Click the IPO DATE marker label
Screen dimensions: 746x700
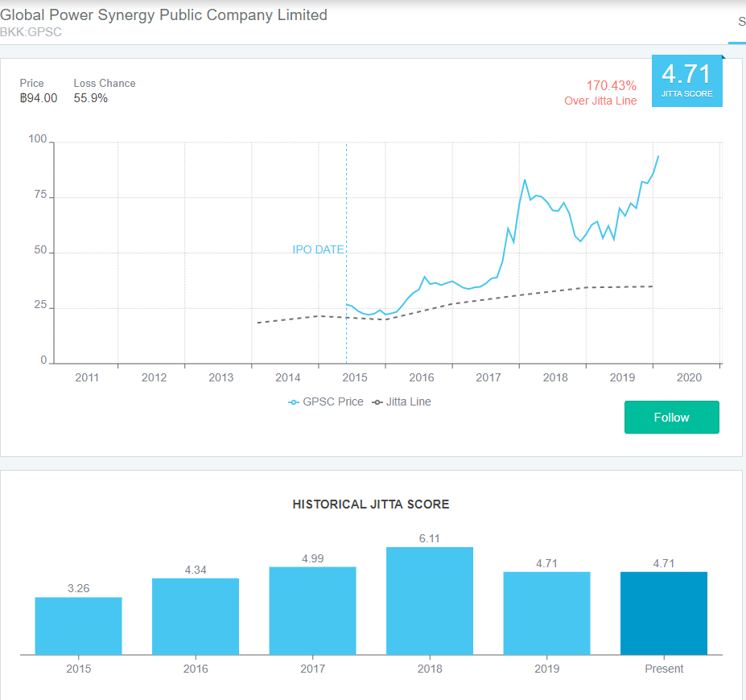pyautogui.click(x=318, y=249)
